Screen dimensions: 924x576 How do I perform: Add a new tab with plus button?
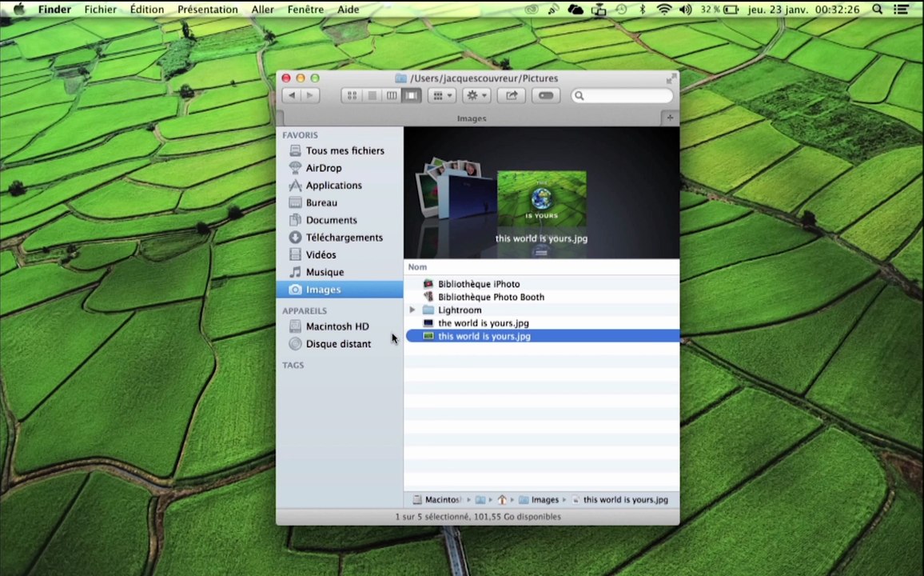(670, 118)
